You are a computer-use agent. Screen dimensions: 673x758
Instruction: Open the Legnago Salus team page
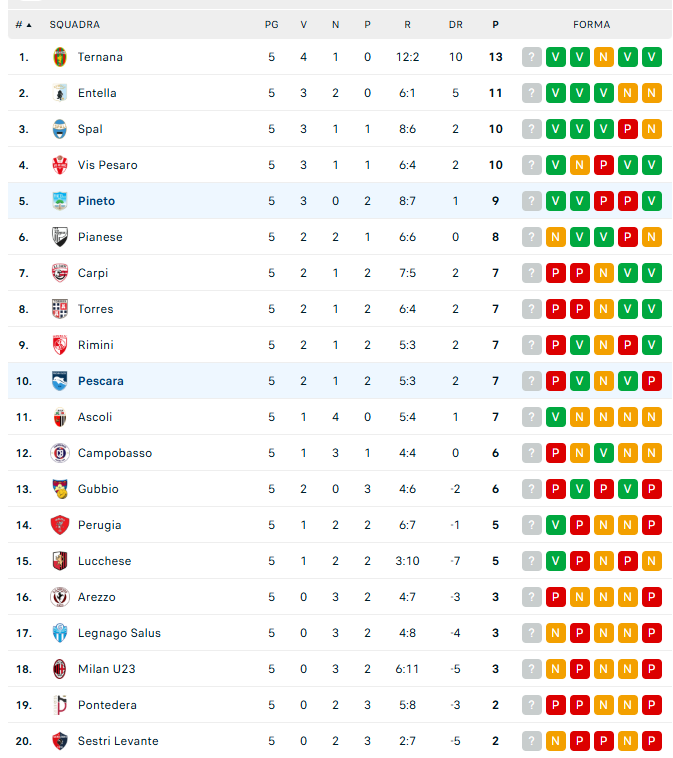point(119,633)
